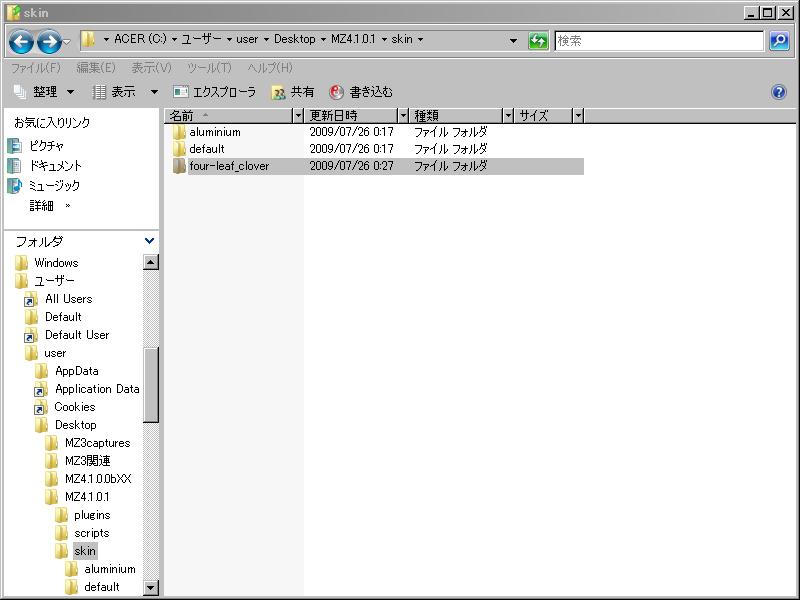Click the 書き込む burn toolbar button
The height and width of the screenshot is (600, 800).
361,92
